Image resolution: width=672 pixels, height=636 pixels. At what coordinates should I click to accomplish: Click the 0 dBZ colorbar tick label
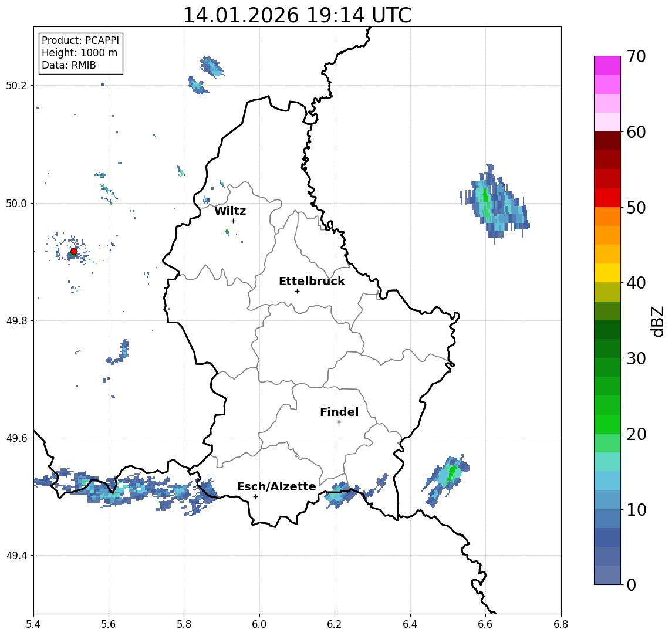(632, 584)
